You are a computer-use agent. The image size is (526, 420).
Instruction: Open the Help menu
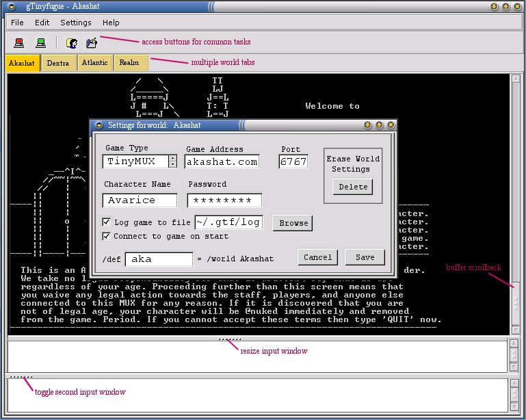(x=111, y=23)
